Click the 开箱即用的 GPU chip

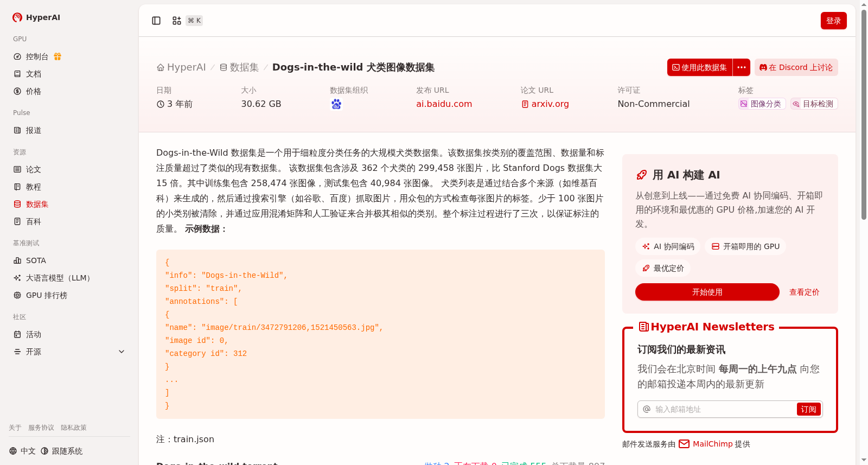pos(745,246)
